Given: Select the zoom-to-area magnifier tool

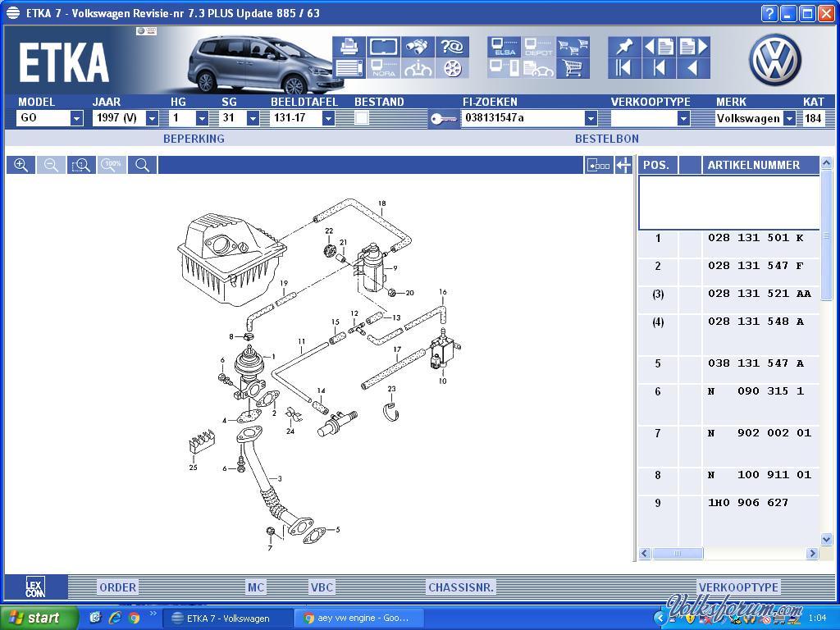Looking at the screenshot, I should tap(81, 165).
